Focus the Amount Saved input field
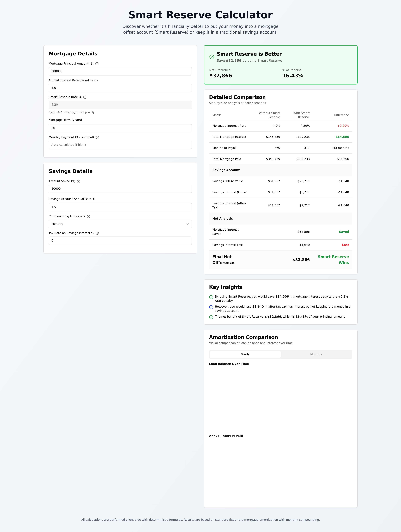This screenshot has width=401, height=532. click(120, 189)
